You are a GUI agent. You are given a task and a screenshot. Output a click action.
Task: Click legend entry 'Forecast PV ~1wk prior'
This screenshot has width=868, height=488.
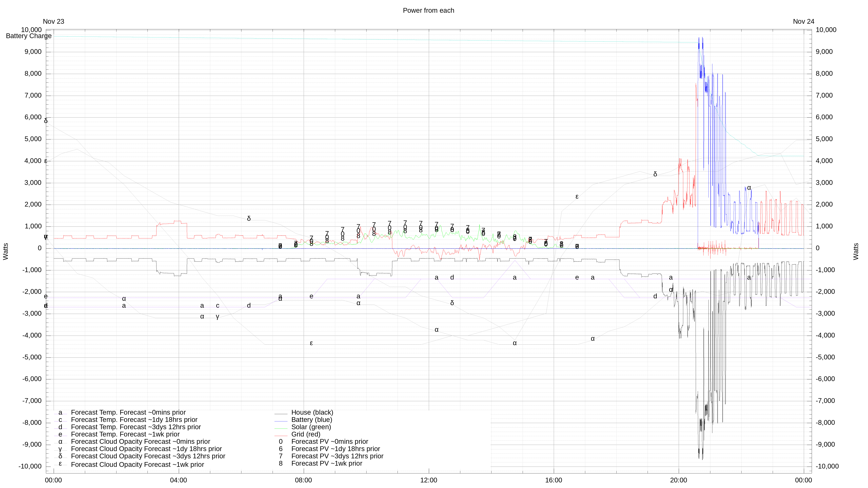(327, 463)
